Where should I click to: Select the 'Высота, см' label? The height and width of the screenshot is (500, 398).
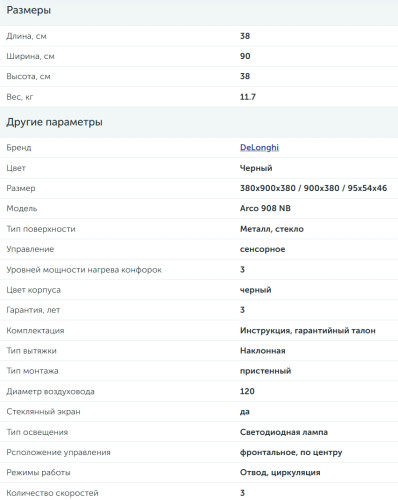[x=28, y=76]
